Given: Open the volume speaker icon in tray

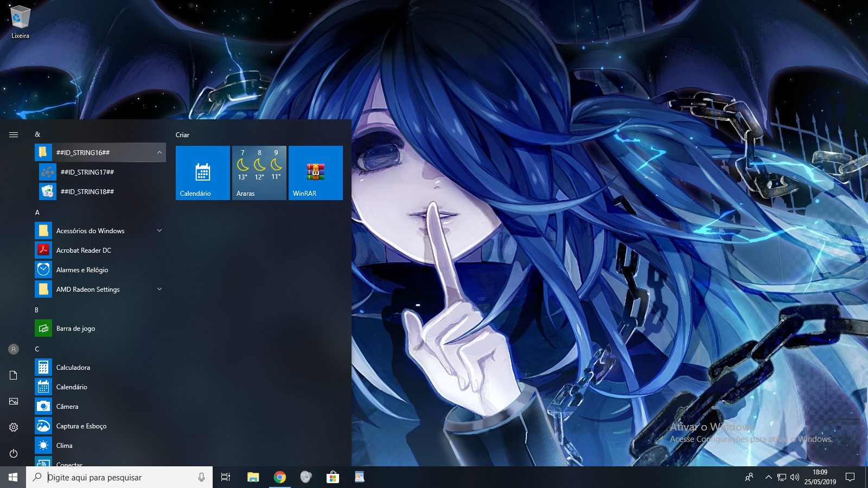Looking at the screenshot, I should click(x=795, y=477).
